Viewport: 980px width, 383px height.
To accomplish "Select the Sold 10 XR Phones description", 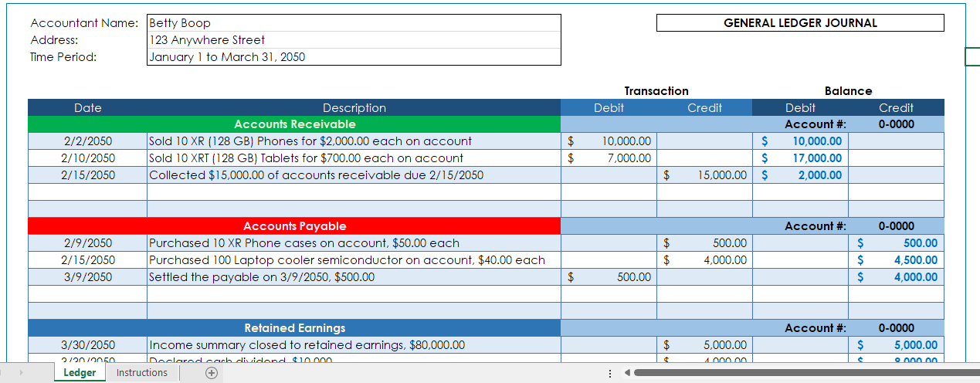I will (x=354, y=141).
